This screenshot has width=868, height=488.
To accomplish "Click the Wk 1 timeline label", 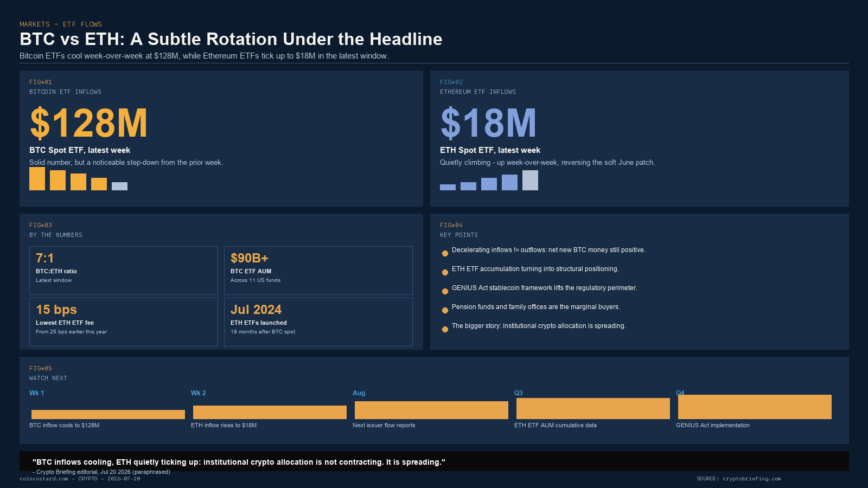I will pyautogui.click(x=36, y=393).
